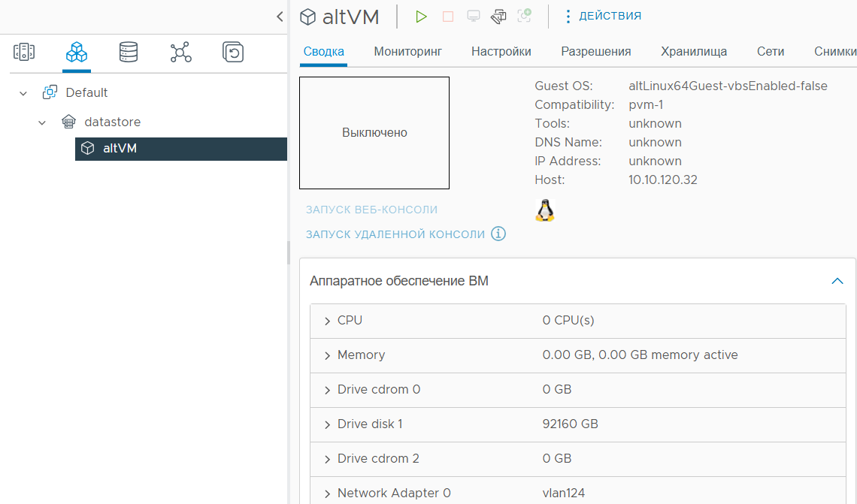
Task: Collapse the left navigation sidebar arrow
Action: pos(280,17)
